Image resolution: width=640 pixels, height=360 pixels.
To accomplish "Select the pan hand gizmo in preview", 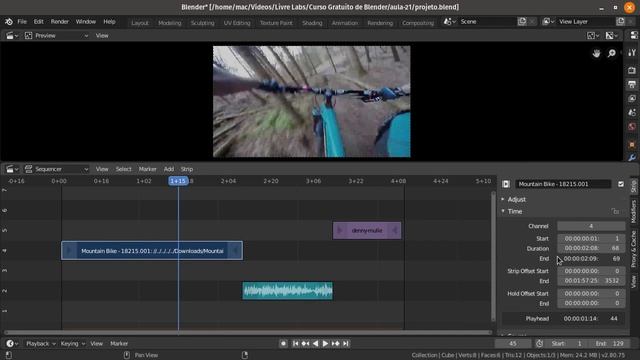I will click(596, 53).
